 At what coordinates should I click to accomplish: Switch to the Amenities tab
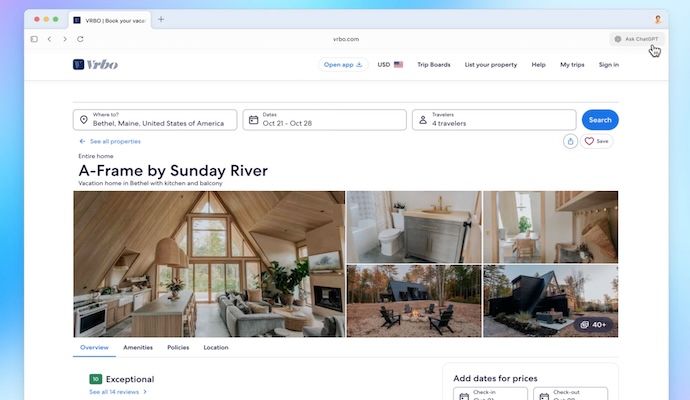point(138,348)
